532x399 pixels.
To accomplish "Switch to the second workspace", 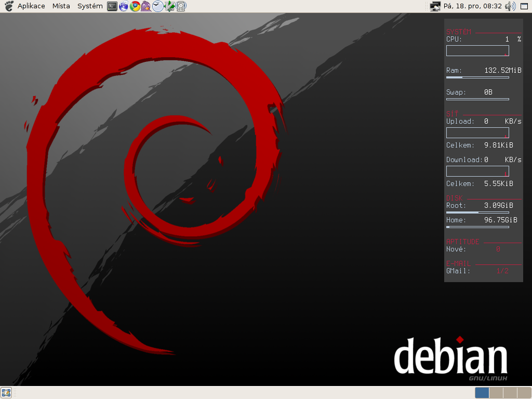I will coord(496,393).
